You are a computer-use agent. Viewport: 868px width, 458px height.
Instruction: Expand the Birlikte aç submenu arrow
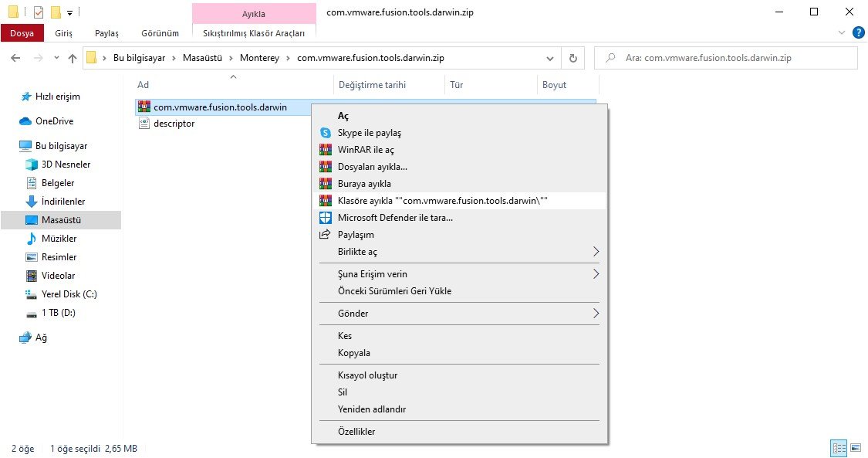pos(596,252)
